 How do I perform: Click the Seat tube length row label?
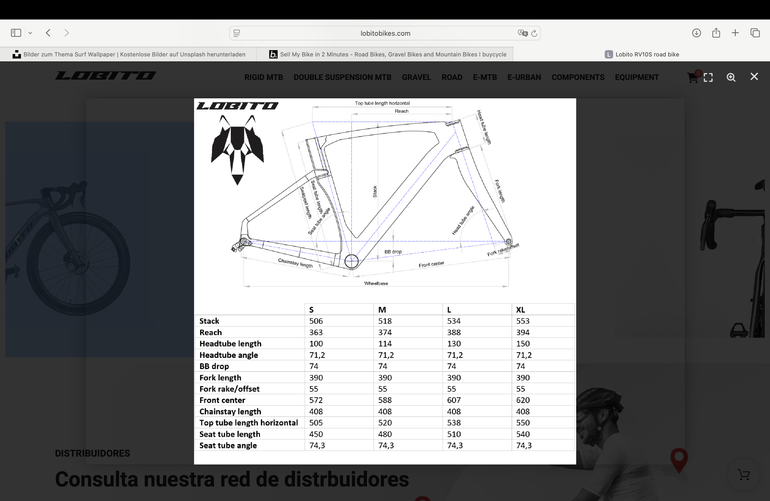coord(230,434)
